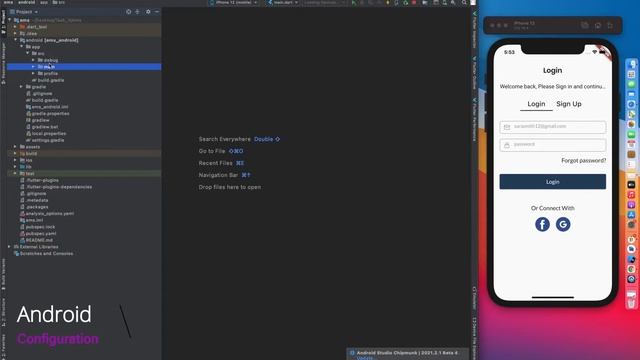This screenshot has height=360, width=640.
Task: Click the Project side tool window tab
Action: coord(3,22)
